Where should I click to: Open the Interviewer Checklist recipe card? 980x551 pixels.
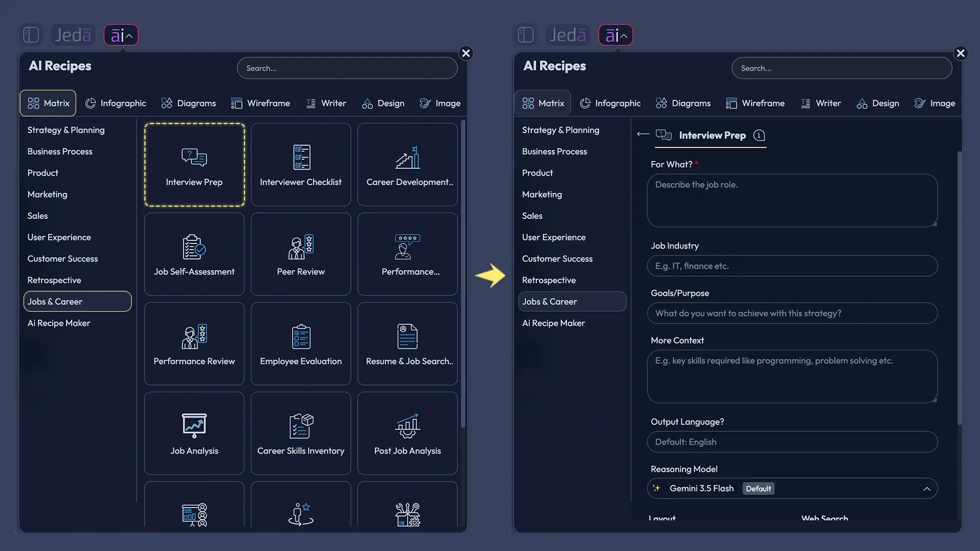tap(301, 165)
